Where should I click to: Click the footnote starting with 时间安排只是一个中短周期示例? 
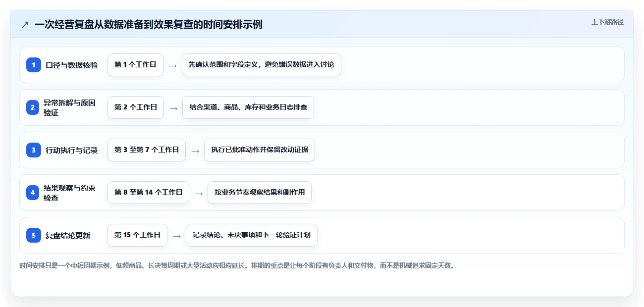coord(237,265)
